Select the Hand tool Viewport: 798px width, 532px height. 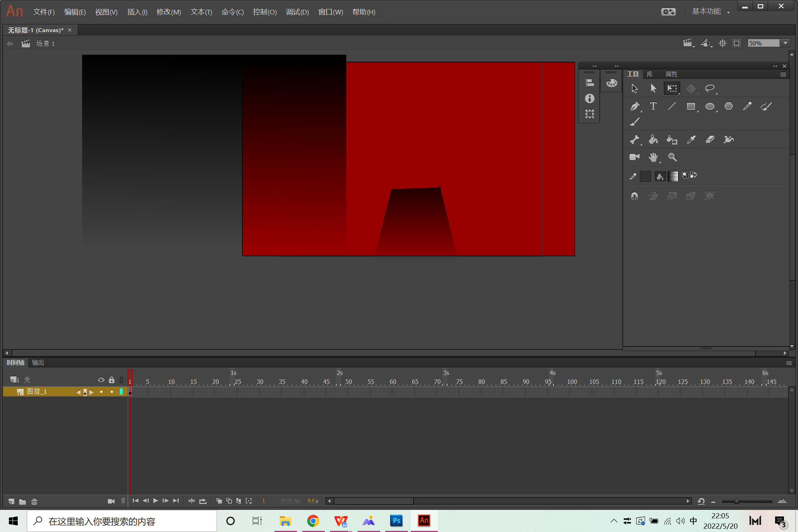click(x=653, y=157)
